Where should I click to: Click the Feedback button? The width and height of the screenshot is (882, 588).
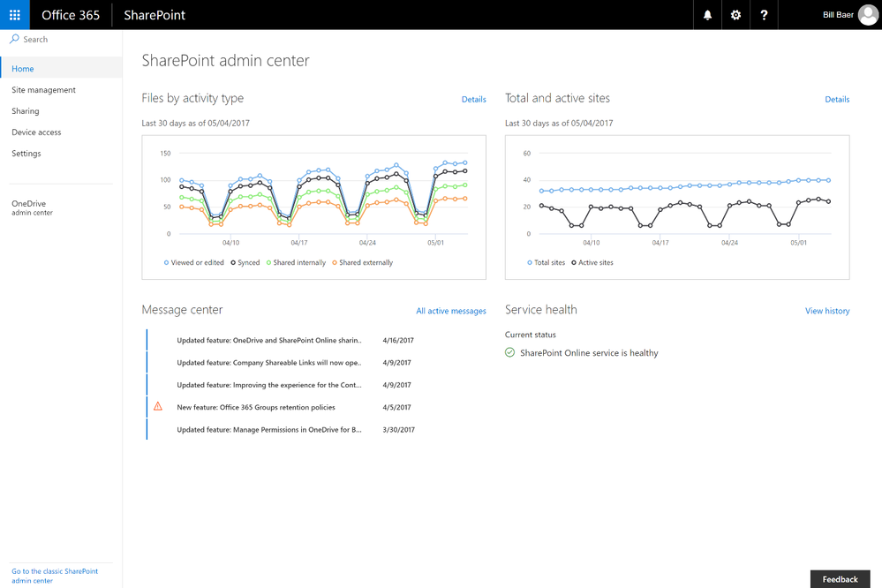pos(840,579)
